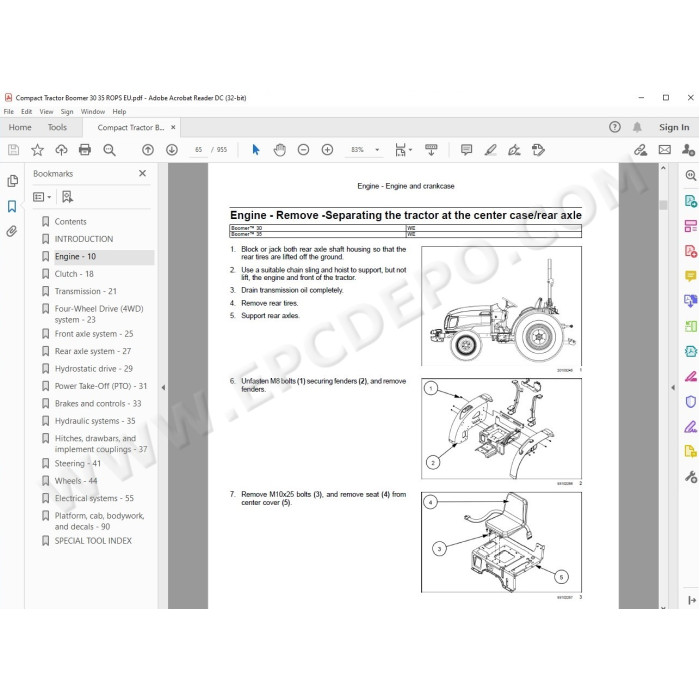Open the Help menu
The image size is (700, 700).
[x=119, y=112]
